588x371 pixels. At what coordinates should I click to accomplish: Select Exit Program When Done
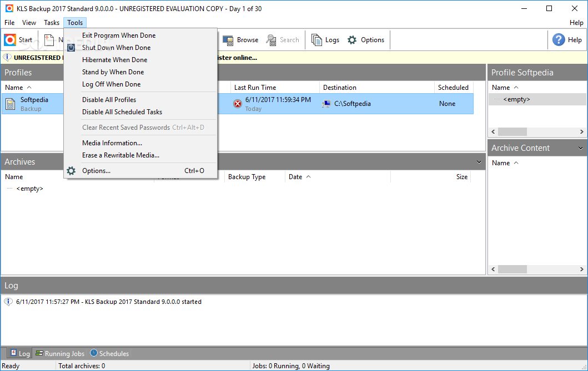(119, 35)
